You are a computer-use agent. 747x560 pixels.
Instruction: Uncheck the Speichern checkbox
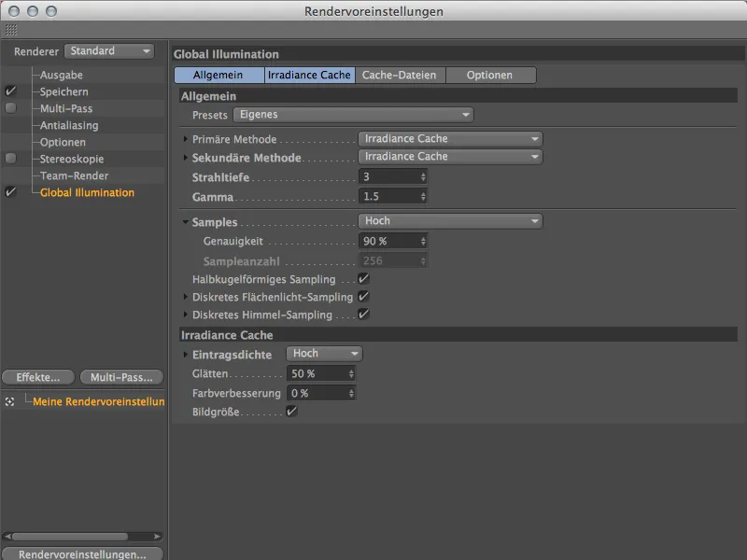pos(10,91)
